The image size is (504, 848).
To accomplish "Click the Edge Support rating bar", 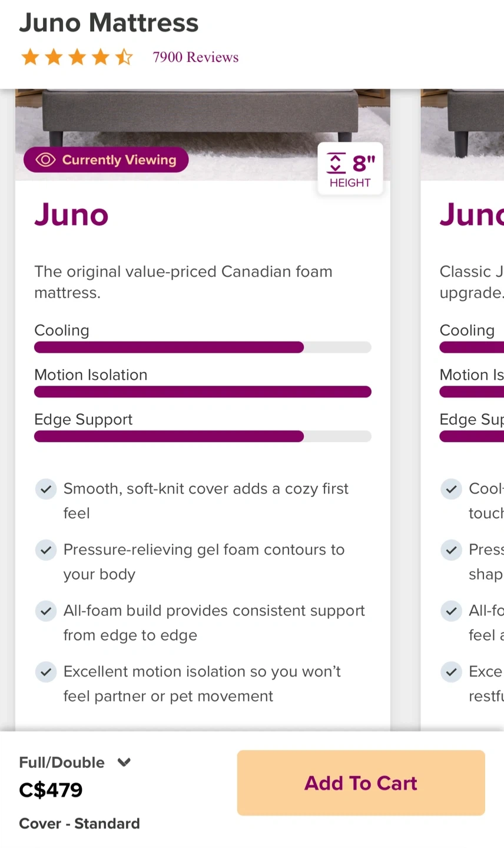I will [203, 436].
